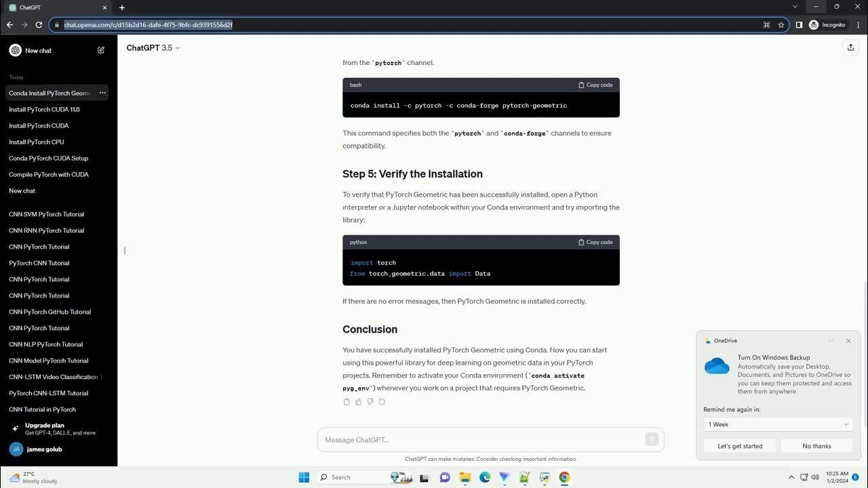Open a new browser tab with plus
The height and width of the screenshot is (488, 868).
[x=122, y=7]
